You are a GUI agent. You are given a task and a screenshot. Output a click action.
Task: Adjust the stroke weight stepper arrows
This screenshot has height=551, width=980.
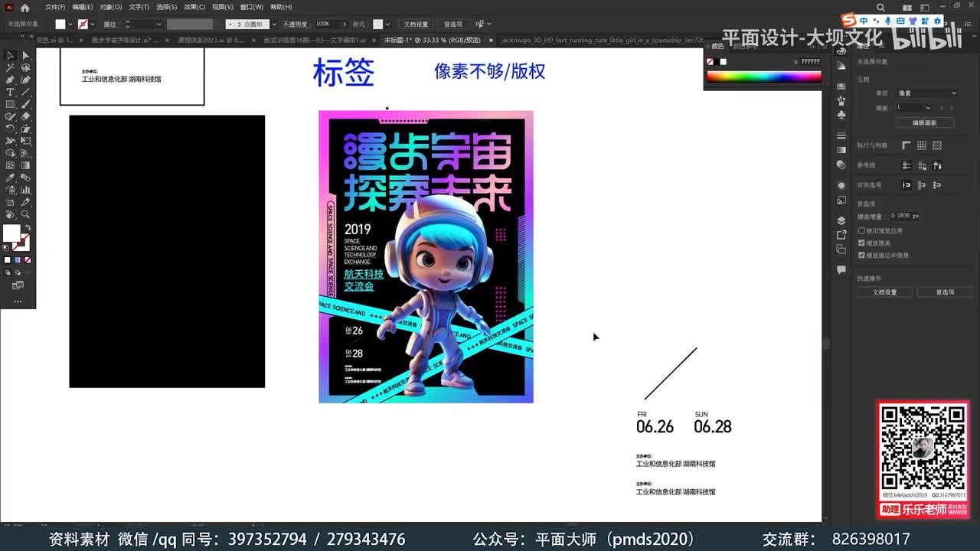[127, 24]
